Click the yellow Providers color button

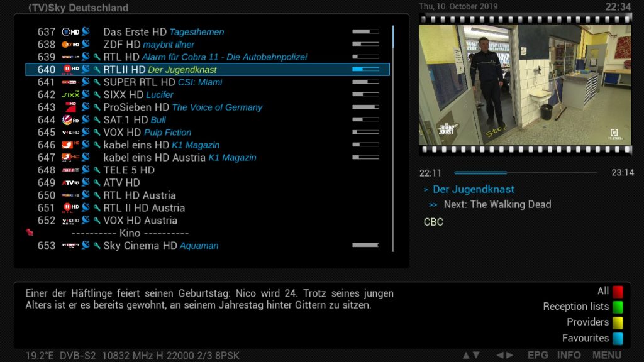pos(618,322)
